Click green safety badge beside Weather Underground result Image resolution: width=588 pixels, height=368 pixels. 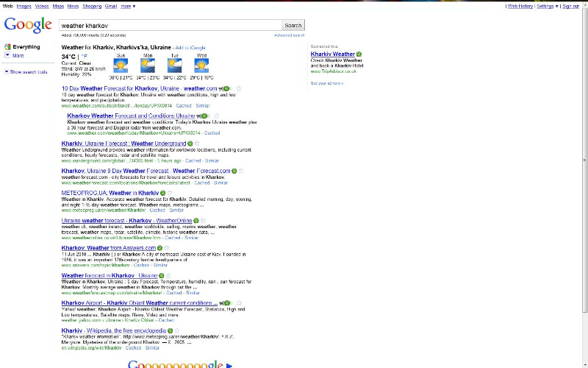click(x=190, y=144)
